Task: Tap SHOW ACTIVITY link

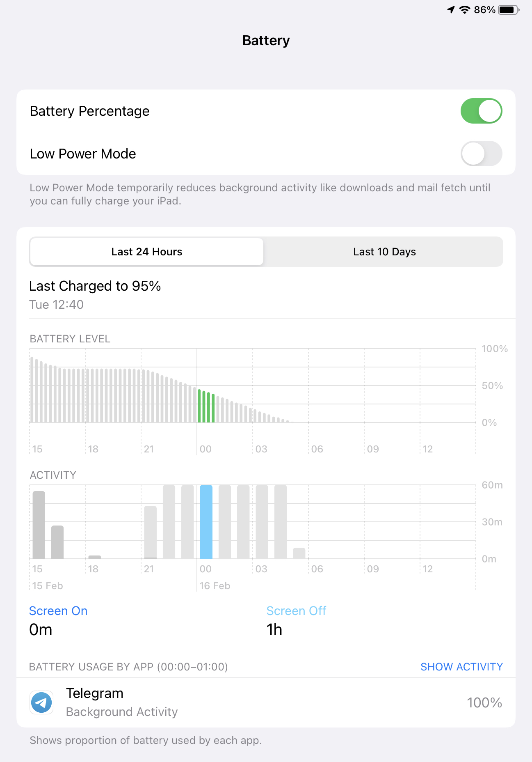Action: tap(461, 667)
